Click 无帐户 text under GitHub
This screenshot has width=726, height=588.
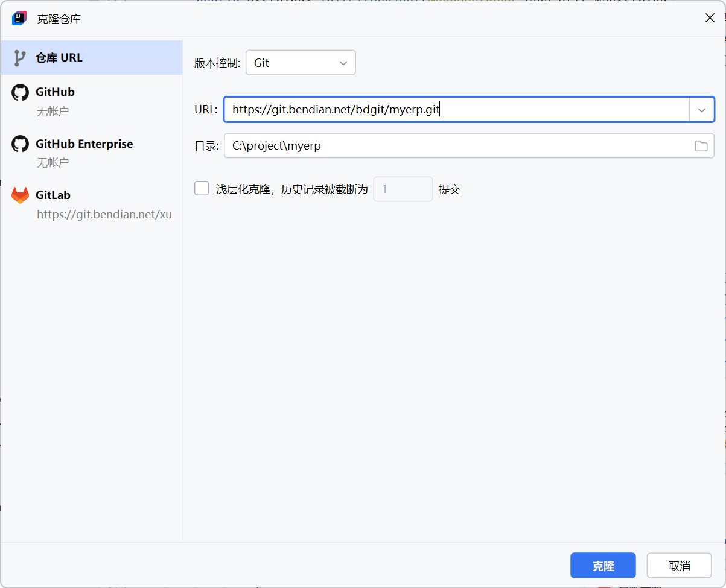[x=53, y=111]
